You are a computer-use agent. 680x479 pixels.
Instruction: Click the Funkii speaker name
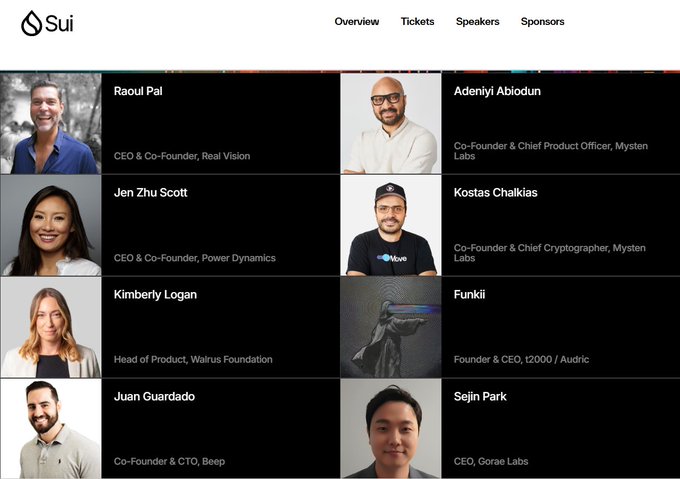469,294
